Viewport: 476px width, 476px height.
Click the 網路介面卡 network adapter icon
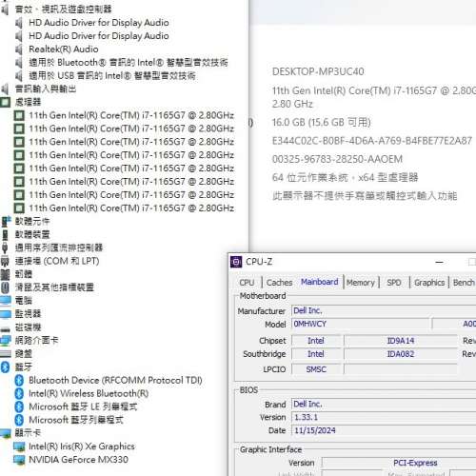click(6, 341)
